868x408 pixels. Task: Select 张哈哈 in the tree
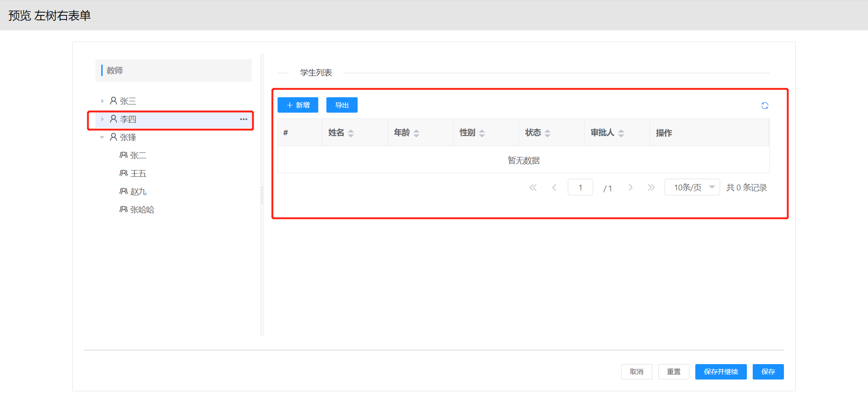tap(142, 210)
